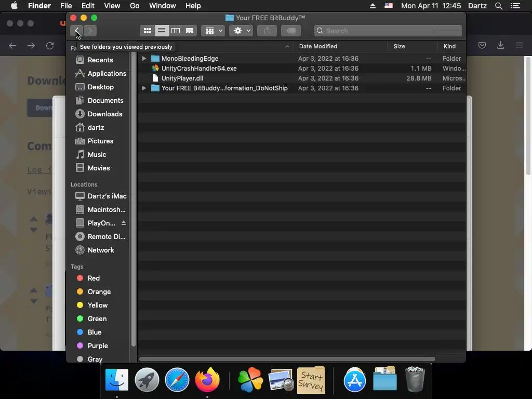Open Notification Center list icon
The height and width of the screenshot is (399, 532).
point(515,6)
